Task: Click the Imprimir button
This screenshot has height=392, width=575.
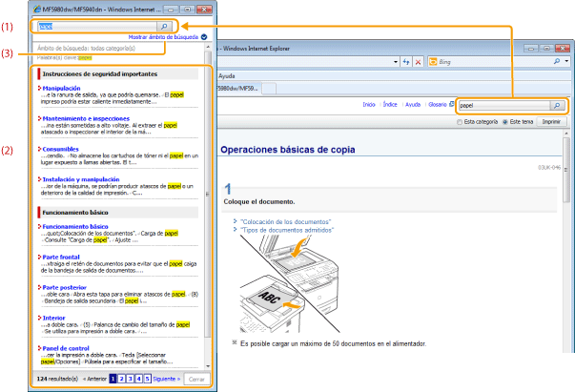Action: pos(551,122)
